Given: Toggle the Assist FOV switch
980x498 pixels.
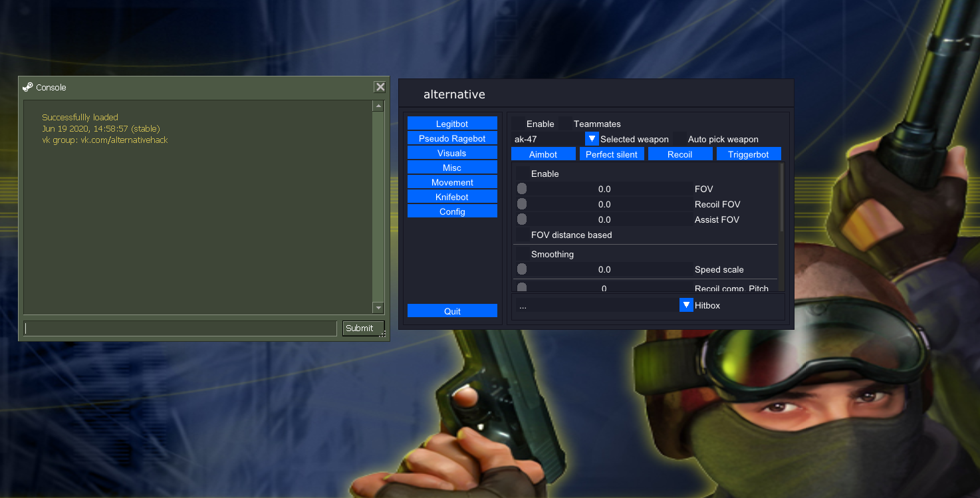Looking at the screenshot, I should tap(521, 219).
